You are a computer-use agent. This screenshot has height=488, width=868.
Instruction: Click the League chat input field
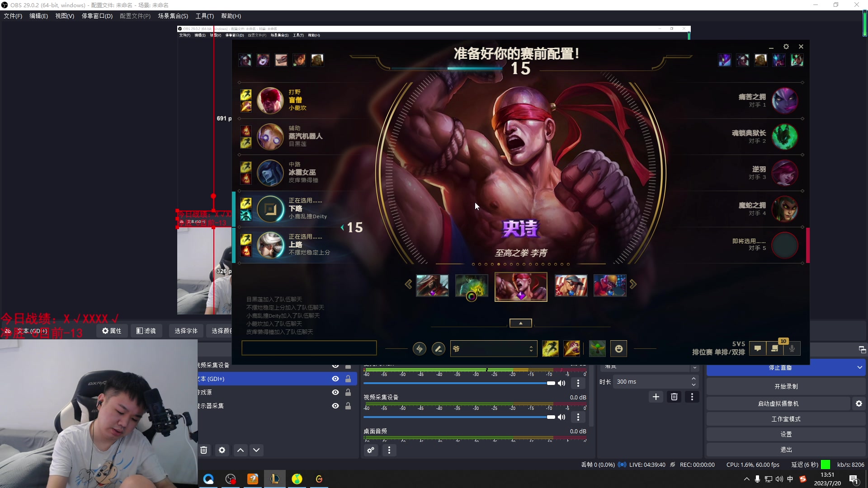click(x=309, y=348)
